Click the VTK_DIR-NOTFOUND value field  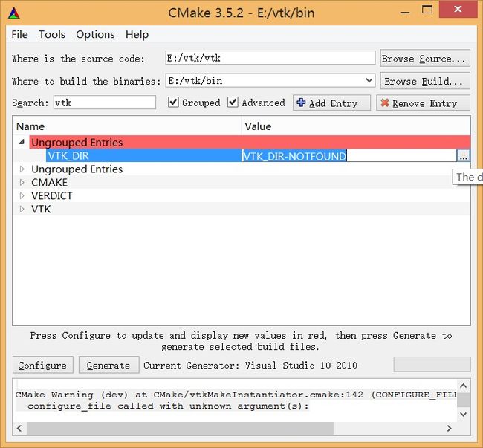(x=349, y=156)
